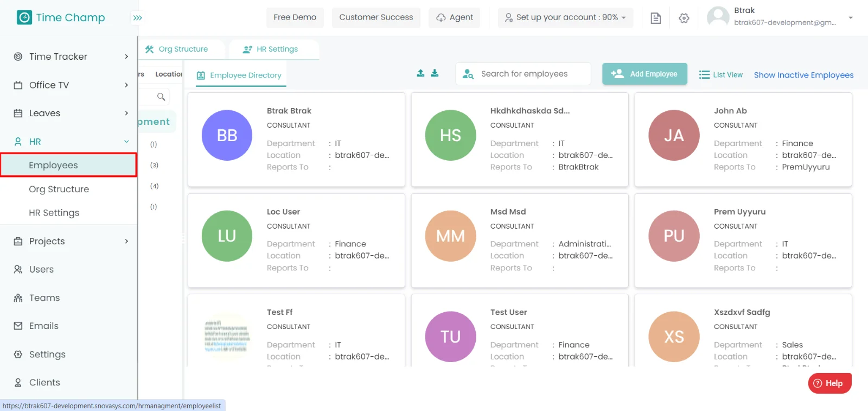Open the Test Ff employee photo thumbnail
Viewport: 868px width, 411px height.
227,337
